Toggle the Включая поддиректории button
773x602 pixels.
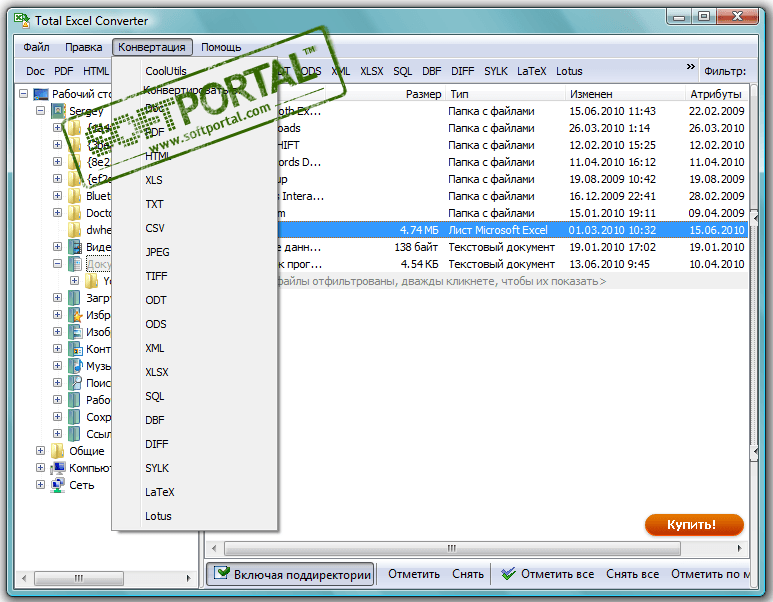point(290,574)
